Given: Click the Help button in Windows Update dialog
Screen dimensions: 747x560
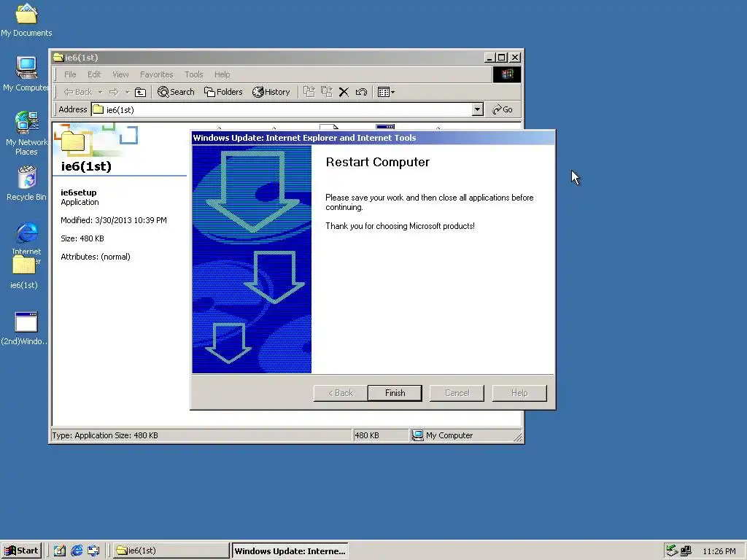Looking at the screenshot, I should pyautogui.click(x=519, y=393).
